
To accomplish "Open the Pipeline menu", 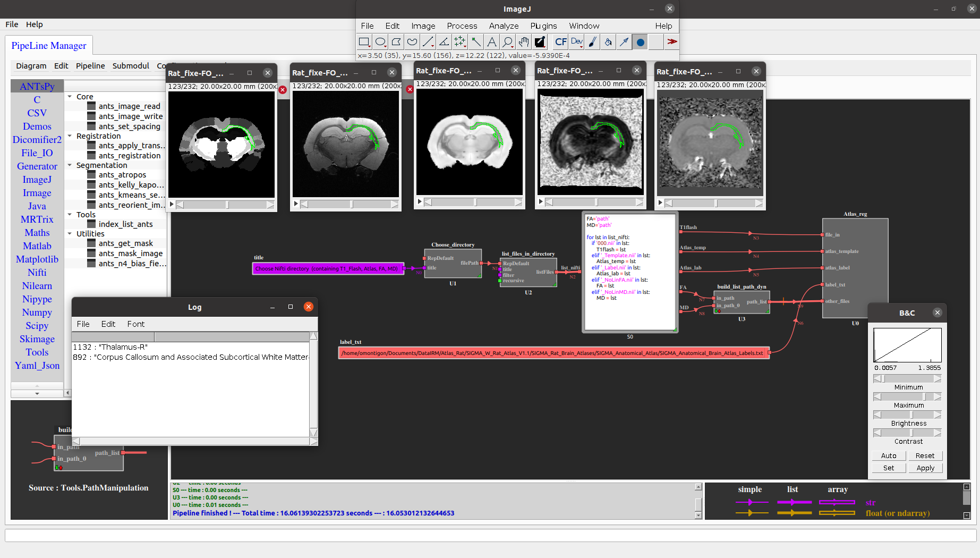I will [x=90, y=66].
